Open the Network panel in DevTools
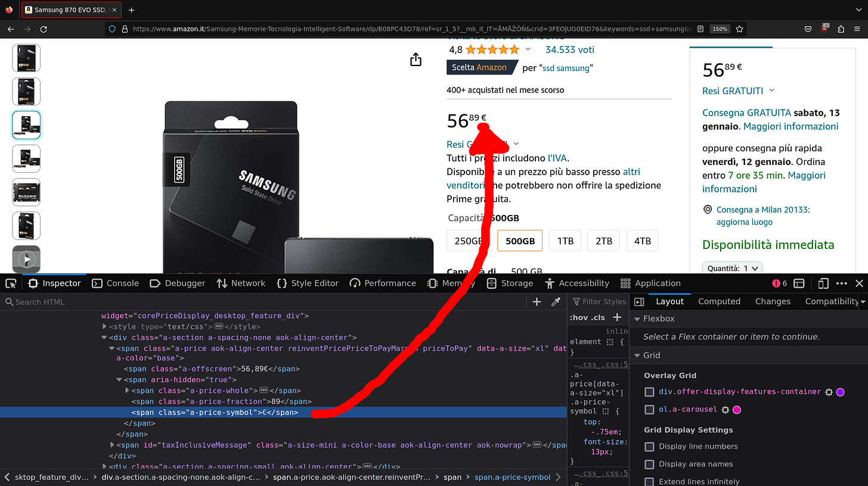 tap(241, 283)
